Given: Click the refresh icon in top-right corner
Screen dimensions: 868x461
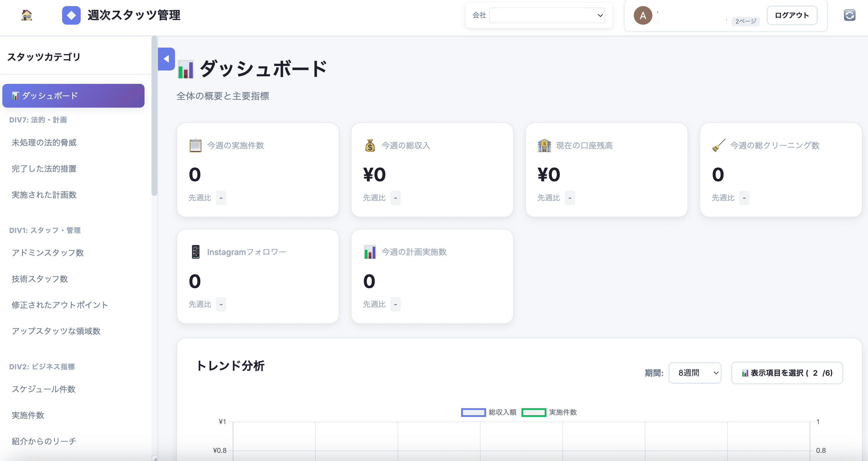Looking at the screenshot, I should (x=850, y=15).
